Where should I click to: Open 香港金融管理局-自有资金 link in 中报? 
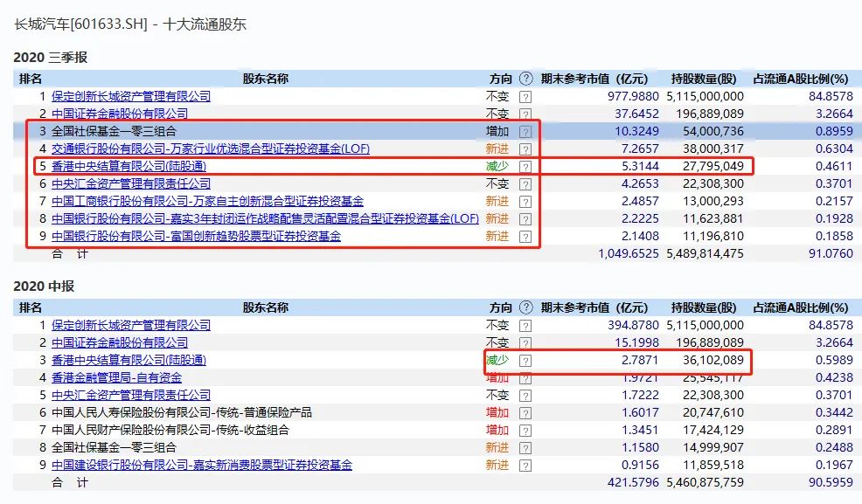pyautogui.click(x=116, y=377)
